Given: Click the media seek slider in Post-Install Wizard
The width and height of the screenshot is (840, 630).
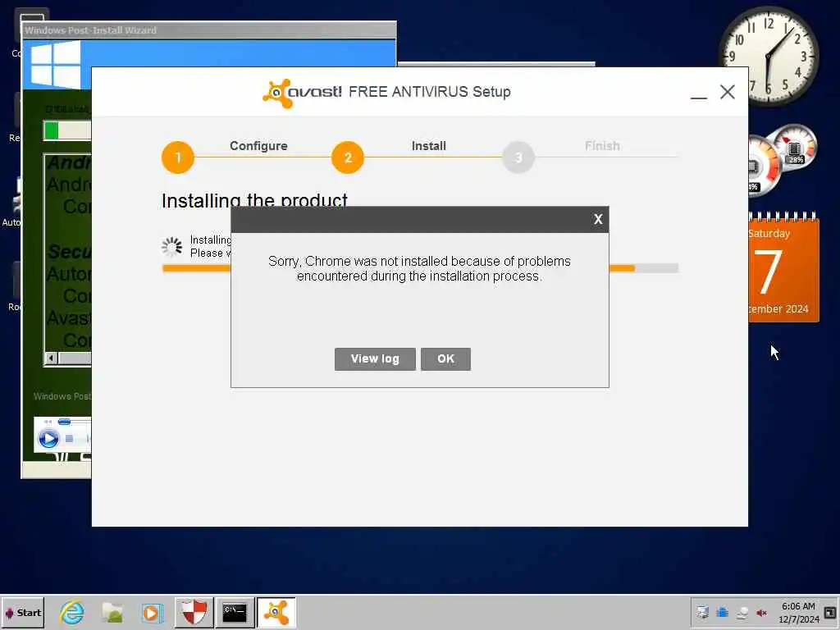Looking at the screenshot, I should coord(64,422).
